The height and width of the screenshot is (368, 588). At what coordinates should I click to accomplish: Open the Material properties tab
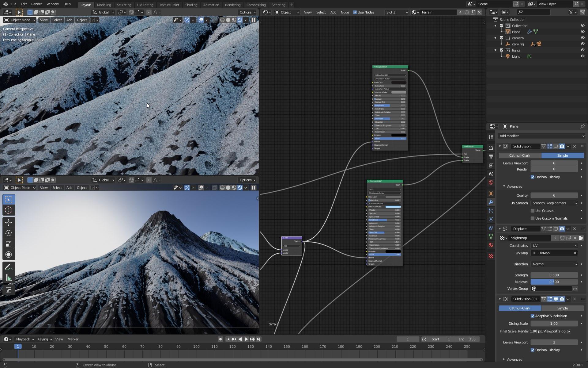(491, 245)
